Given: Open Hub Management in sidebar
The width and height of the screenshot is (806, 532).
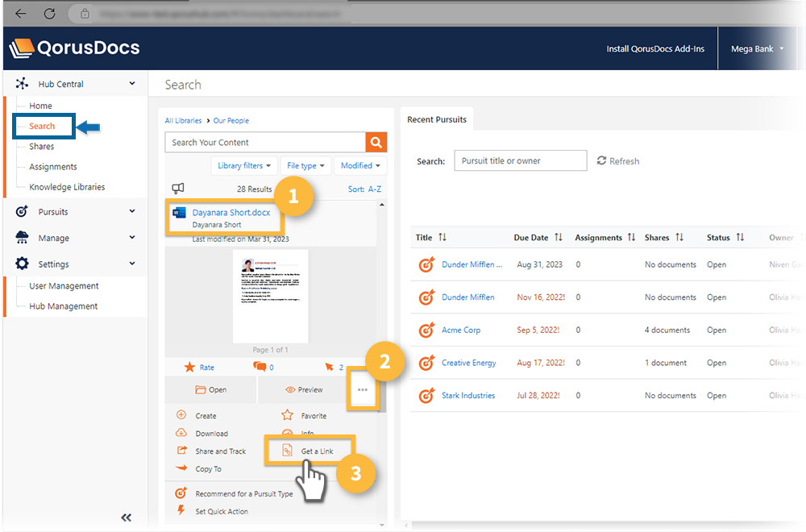Looking at the screenshot, I should [x=63, y=305].
